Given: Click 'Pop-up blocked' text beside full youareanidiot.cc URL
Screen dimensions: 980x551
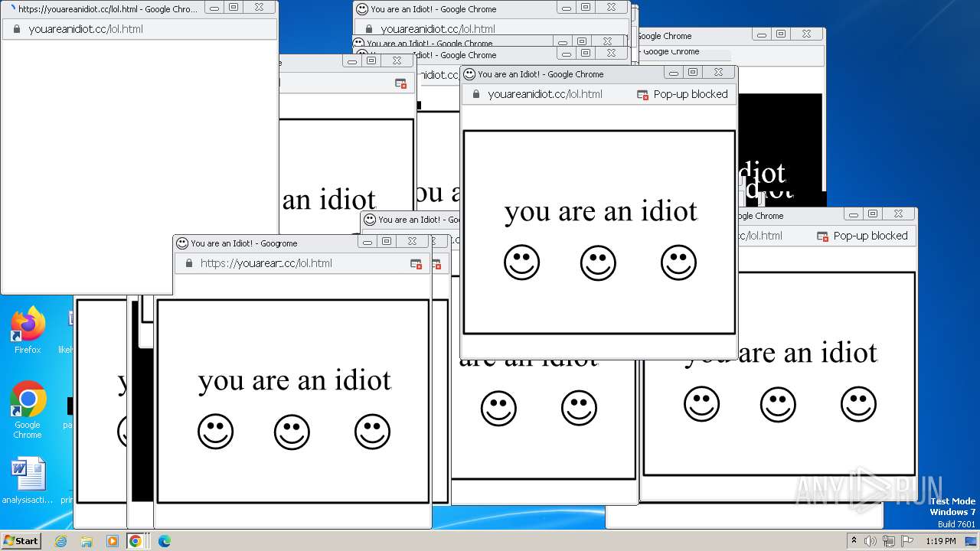Looking at the screenshot, I should coord(691,94).
